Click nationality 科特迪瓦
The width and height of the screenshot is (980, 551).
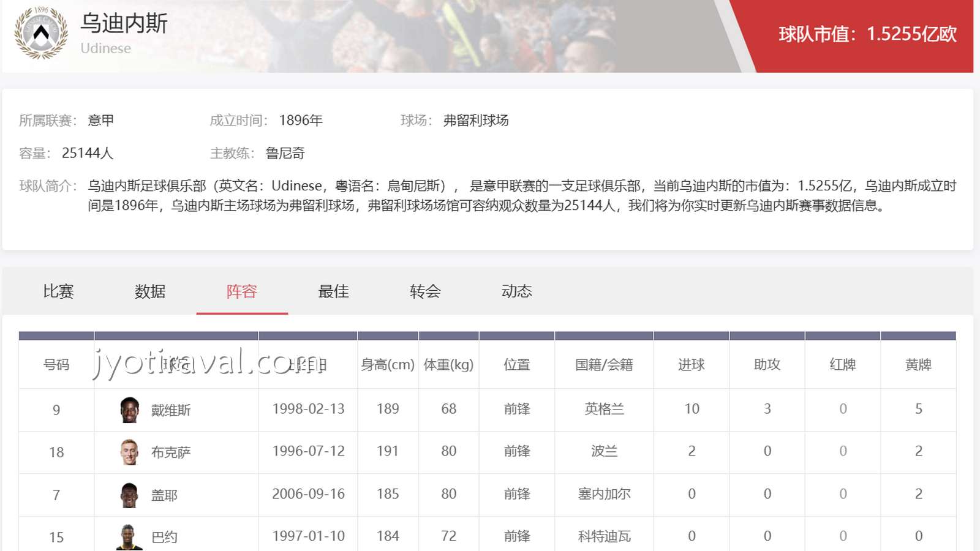pos(604,536)
